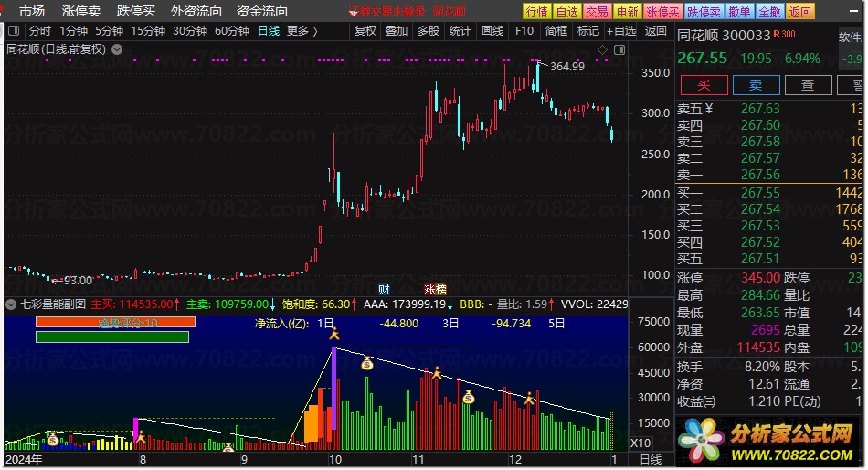Screen dimensions: 868x470
Task: Click the 买一 price 267.55
Action: pyautogui.click(x=760, y=193)
